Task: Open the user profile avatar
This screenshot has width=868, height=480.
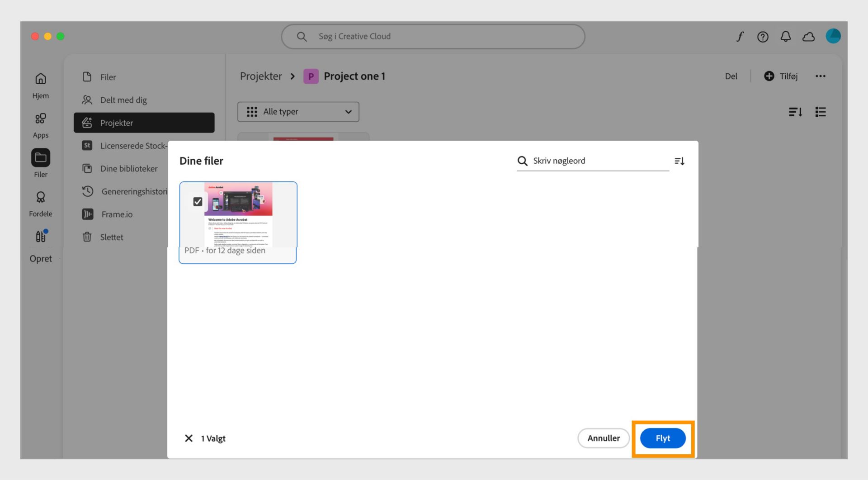Action: tap(833, 36)
